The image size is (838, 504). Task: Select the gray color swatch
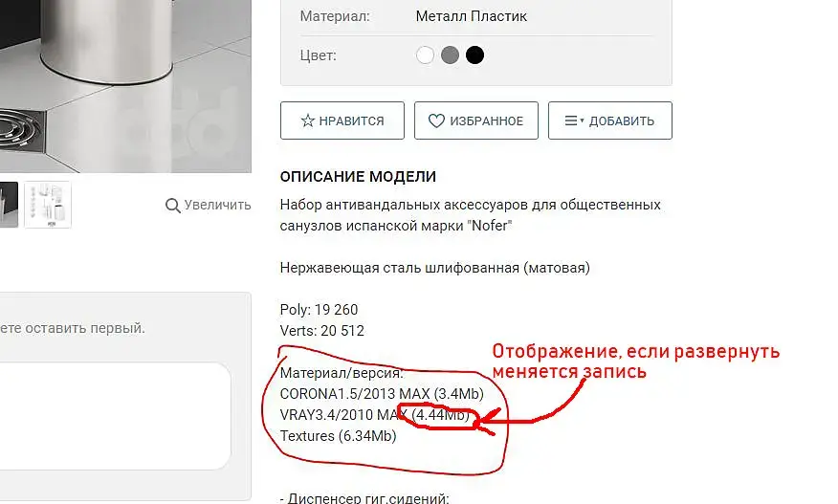(450, 55)
